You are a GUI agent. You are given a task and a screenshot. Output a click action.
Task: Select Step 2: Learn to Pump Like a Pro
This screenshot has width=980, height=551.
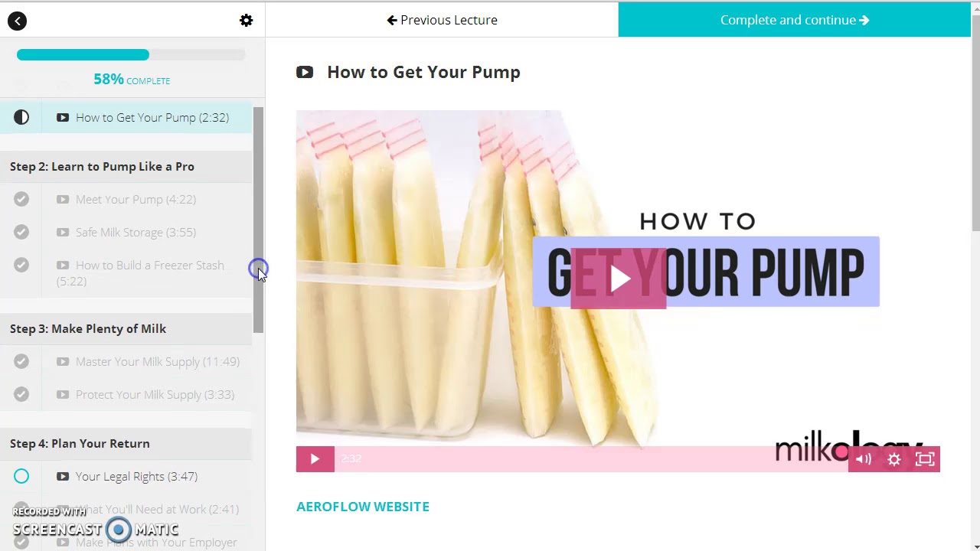[x=102, y=167]
